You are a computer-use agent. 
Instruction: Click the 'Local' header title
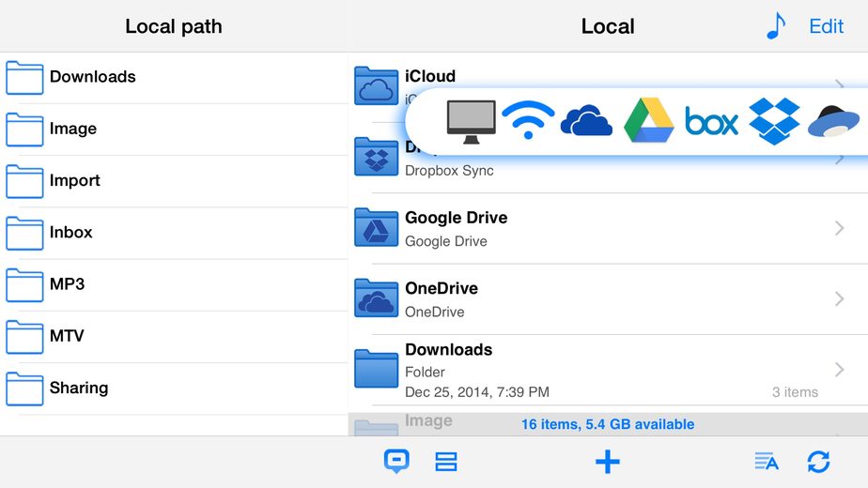608,26
